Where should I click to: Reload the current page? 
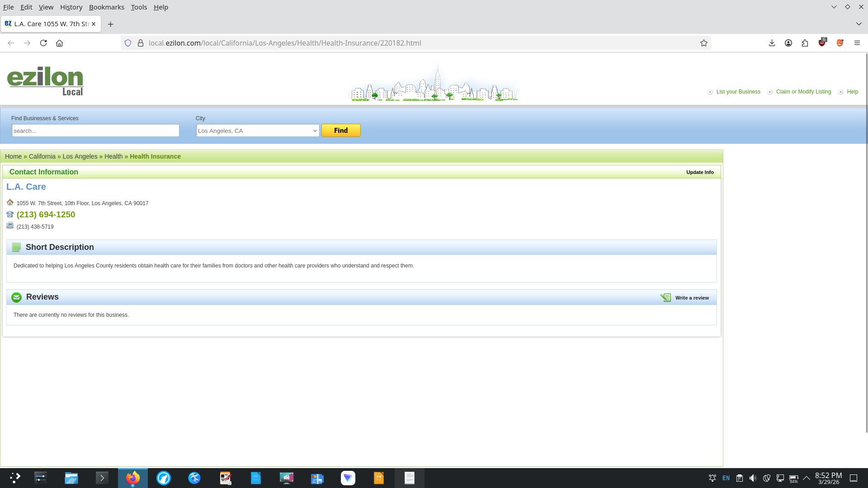coord(43,43)
